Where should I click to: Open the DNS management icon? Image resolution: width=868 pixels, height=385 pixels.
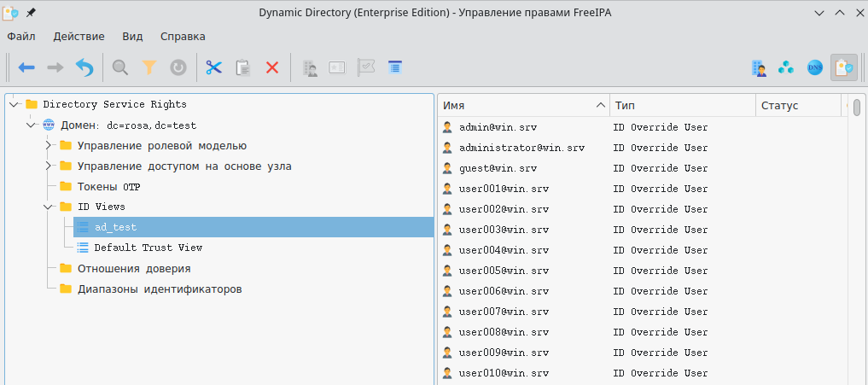815,67
